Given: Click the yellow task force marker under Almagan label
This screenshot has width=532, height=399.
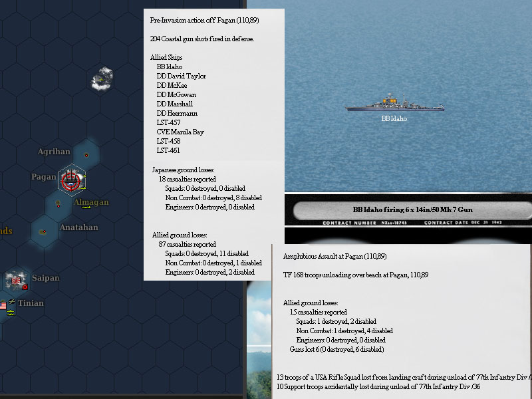Looking at the screenshot, I should click(x=86, y=207).
